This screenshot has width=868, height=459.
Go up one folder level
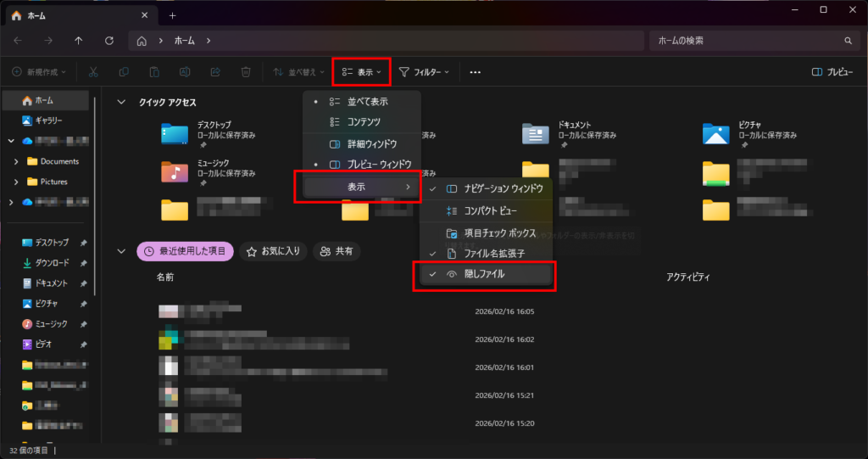pos(79,41)
